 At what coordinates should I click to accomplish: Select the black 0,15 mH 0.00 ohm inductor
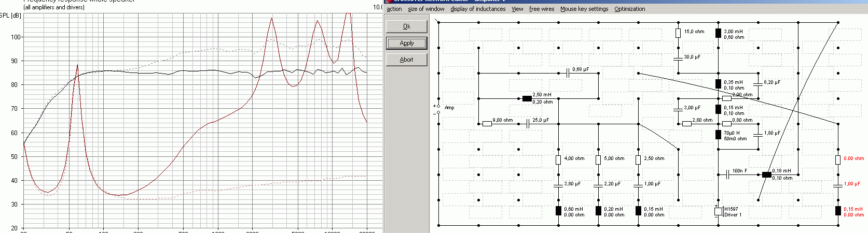(x=638, y=211)
